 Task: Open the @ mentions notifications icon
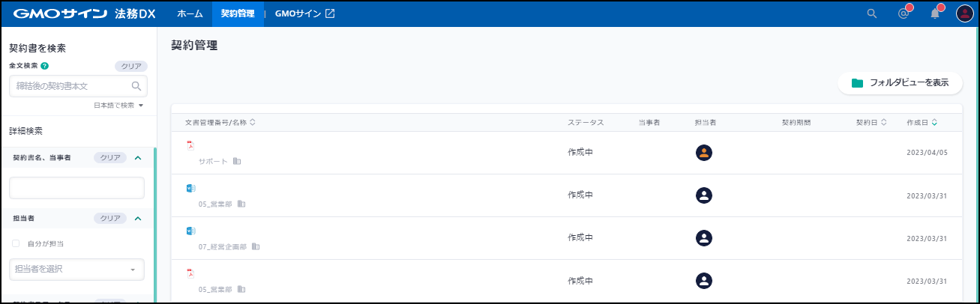904,13
